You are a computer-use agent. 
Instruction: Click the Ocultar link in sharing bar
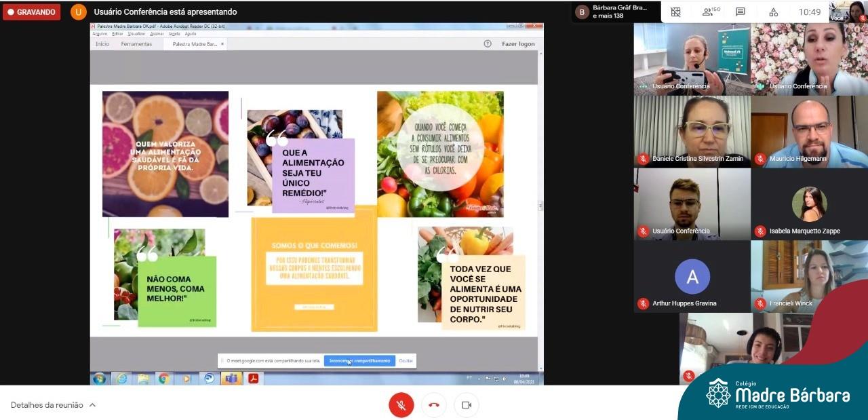(406, 361)
